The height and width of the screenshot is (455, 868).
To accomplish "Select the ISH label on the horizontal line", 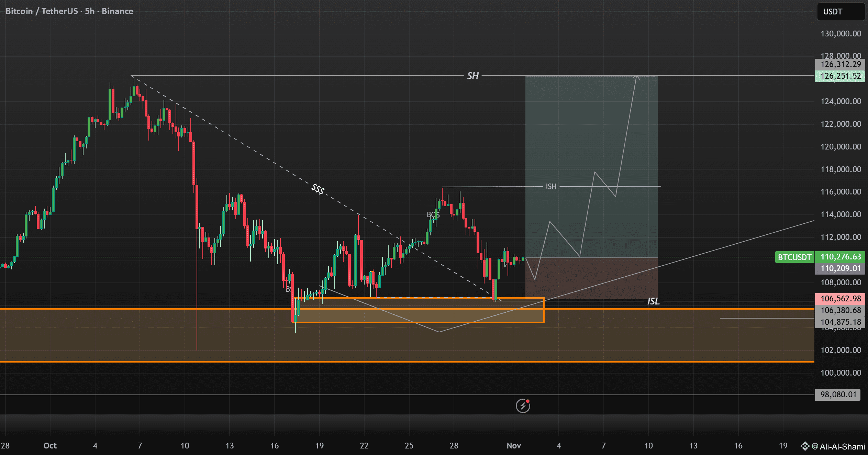I will [551, 187].
